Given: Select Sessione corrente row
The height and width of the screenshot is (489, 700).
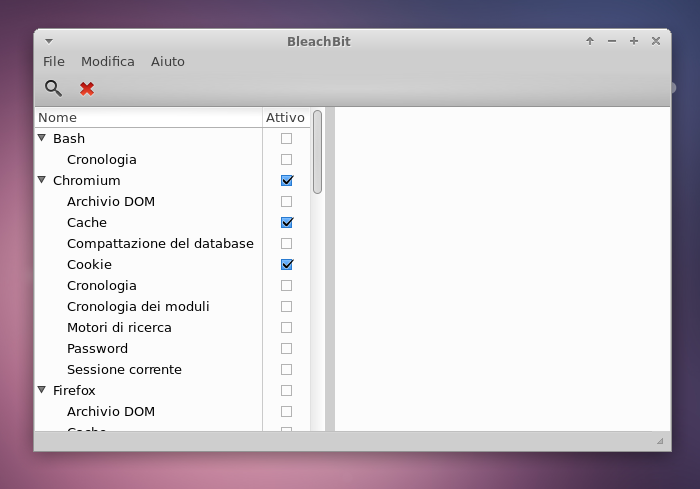Looking at the screenshot, I should click(124, 369).
